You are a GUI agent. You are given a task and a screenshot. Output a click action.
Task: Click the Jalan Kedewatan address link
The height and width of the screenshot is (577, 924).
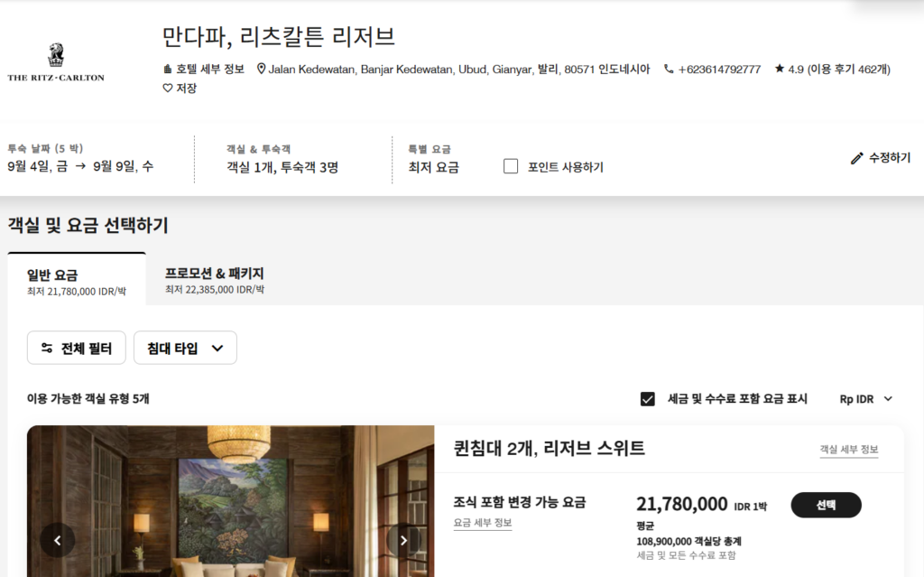pos(453,69)
